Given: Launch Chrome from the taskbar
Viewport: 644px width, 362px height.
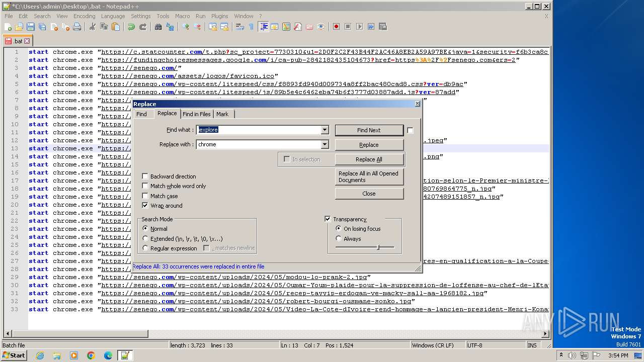Looking at the screenshot, I should [x=91, y=355].
